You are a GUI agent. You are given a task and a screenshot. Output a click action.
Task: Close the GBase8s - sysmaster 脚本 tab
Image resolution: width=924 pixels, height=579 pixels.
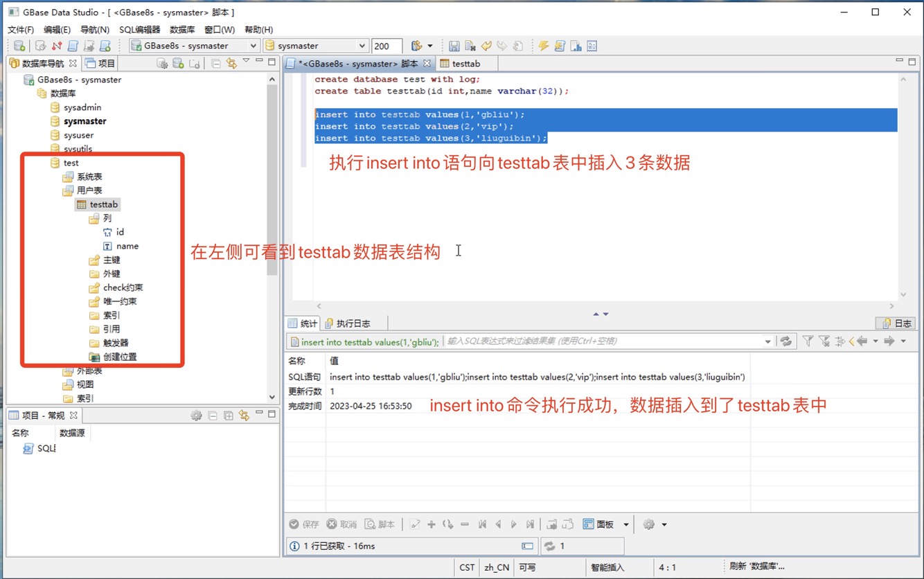(x=427, y=63)
